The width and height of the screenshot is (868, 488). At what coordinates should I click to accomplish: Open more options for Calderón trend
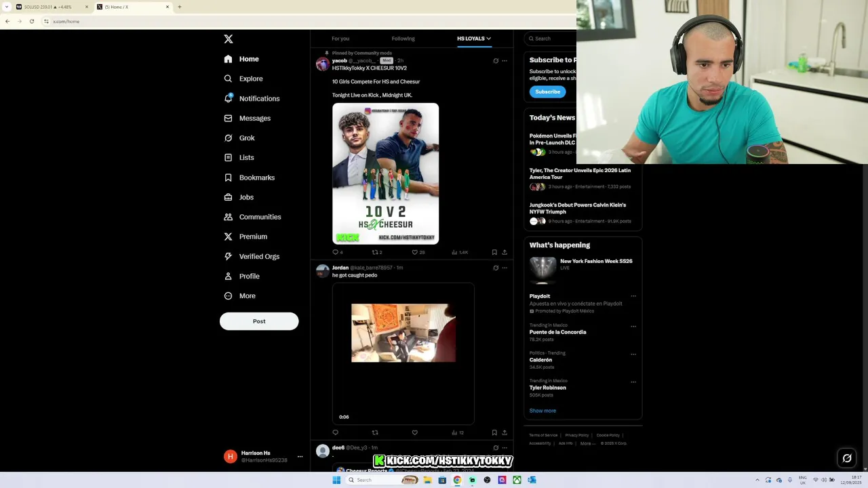point(633,354)
